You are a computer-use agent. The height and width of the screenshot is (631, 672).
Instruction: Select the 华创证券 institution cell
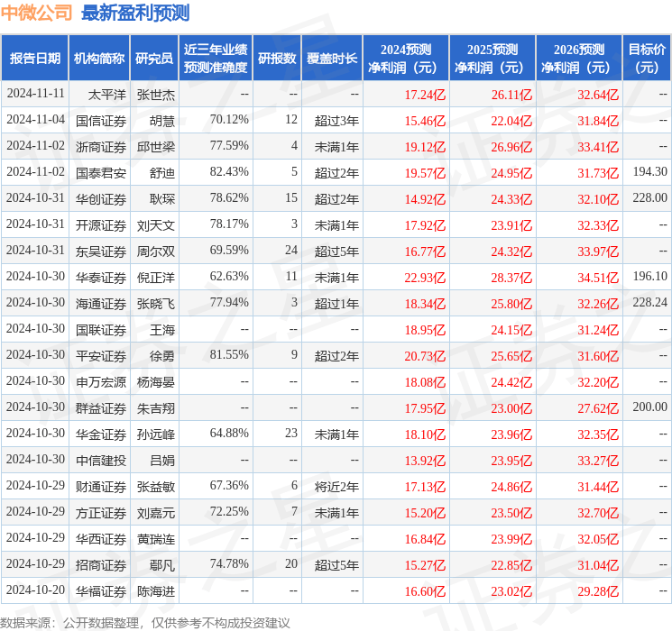(x=101, y=199)
